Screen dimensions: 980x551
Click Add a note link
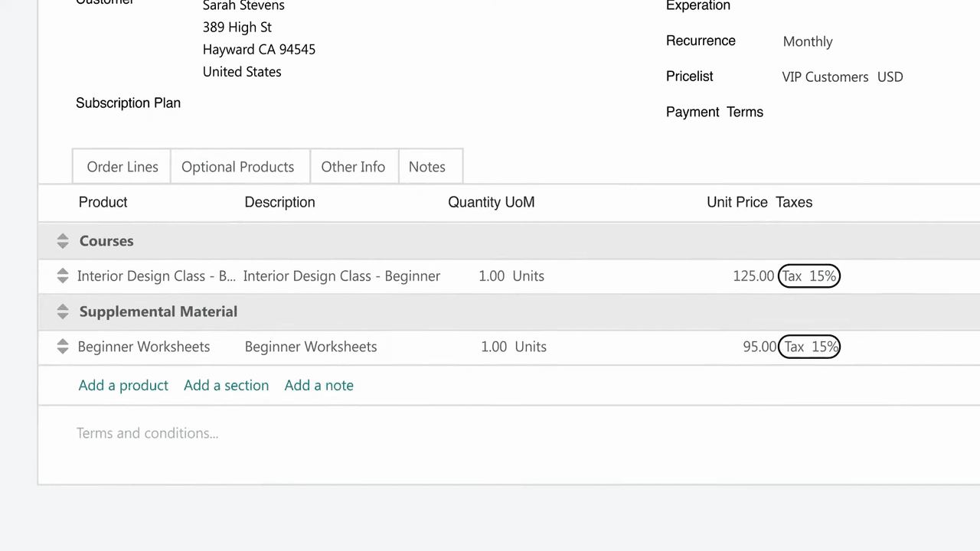coord(318,386)
